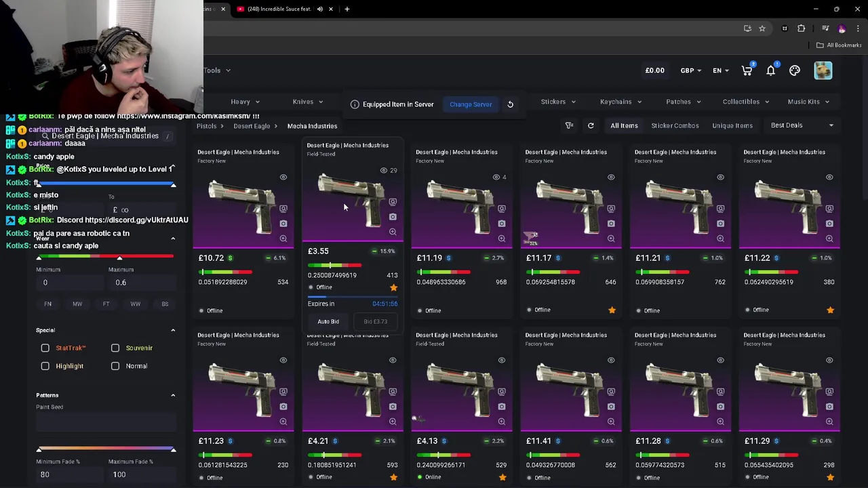This screenshot has height=488, width=868.
Task: Expand the Collectibles category menu
Action: click(x=746, y=102)
